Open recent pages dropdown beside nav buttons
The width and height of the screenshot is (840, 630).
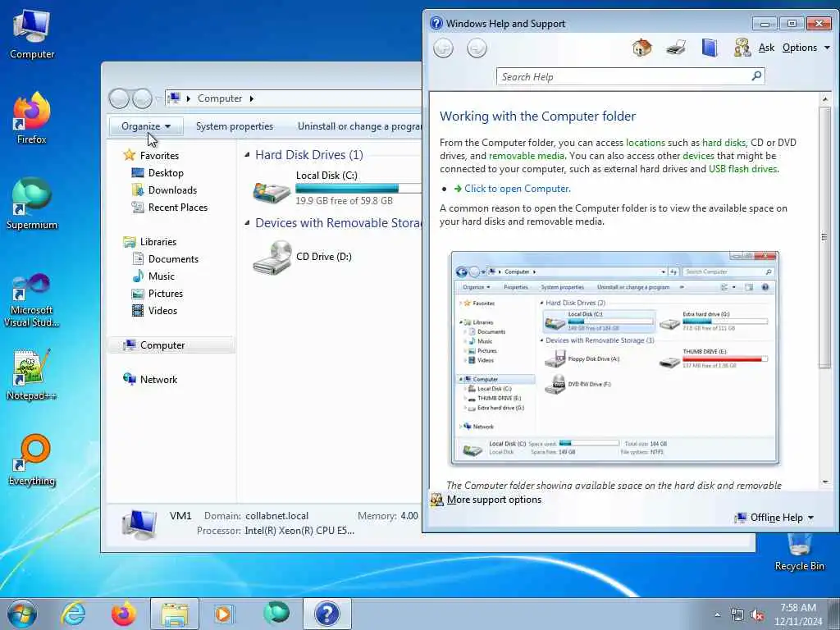point(157,98)
